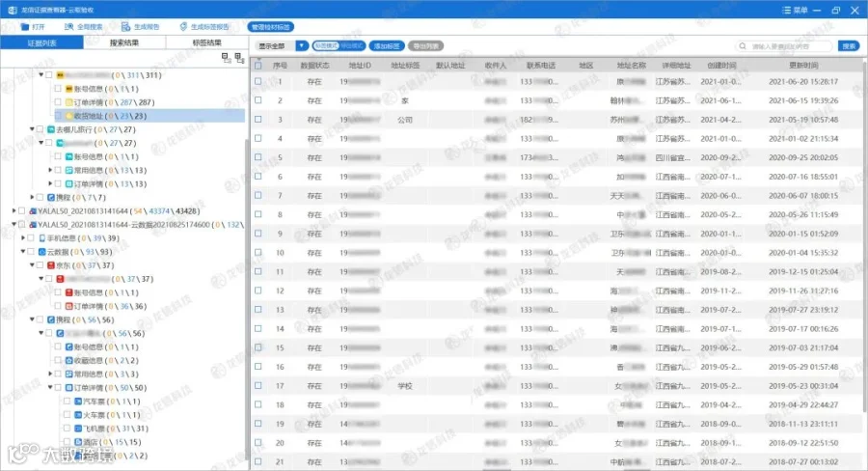This screenshot has height=471, width=868.
Task: Expand YALAL50_20210813141644 (54\43374\43428) node
Action: tap(14, 211)
